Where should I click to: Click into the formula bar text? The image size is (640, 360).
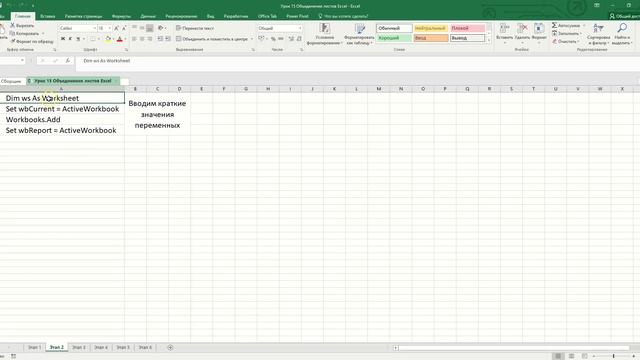pos(107,60)
